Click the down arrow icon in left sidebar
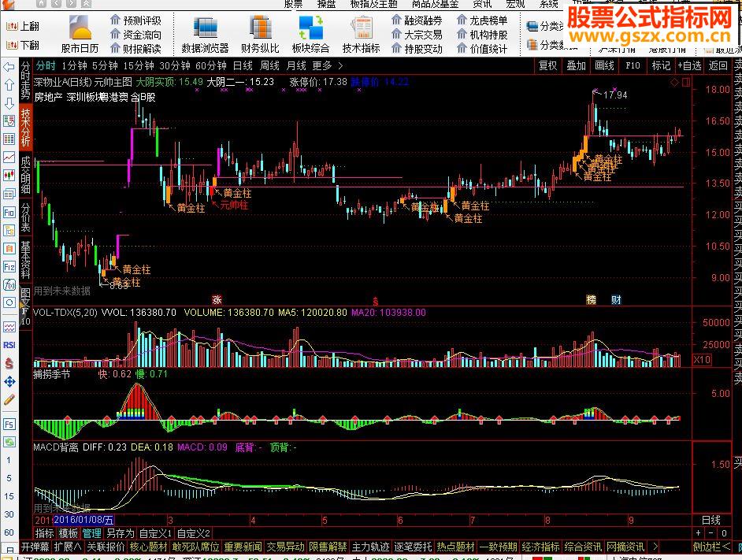The image size is (742, 560). [9, 102]
